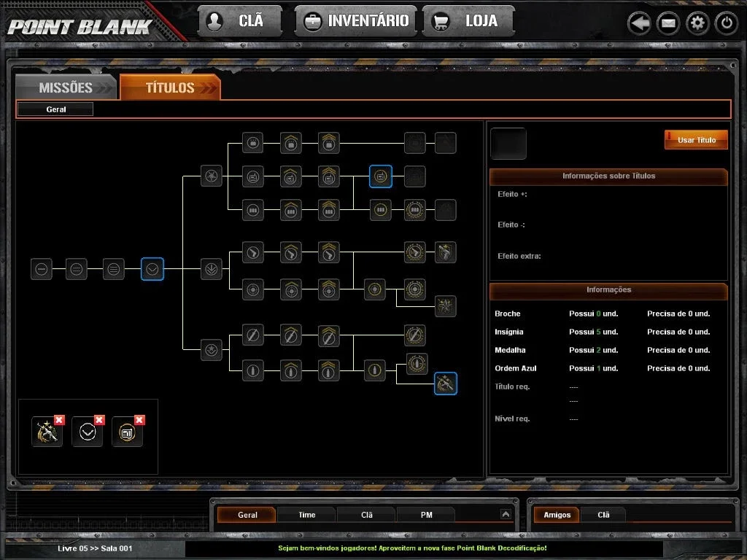Screen dimensions: 747x560
Task: Open the LOJA shop button
Action: pos(468,21)
